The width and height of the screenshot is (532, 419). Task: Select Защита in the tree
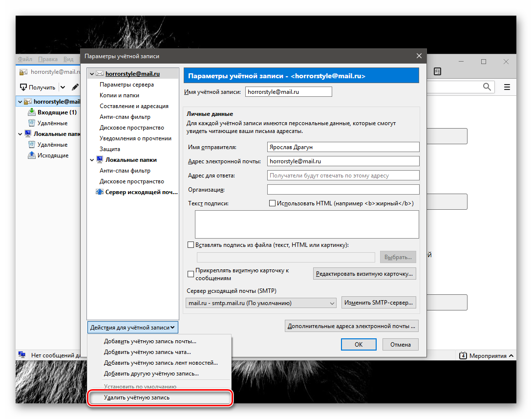tap(110, 149)
